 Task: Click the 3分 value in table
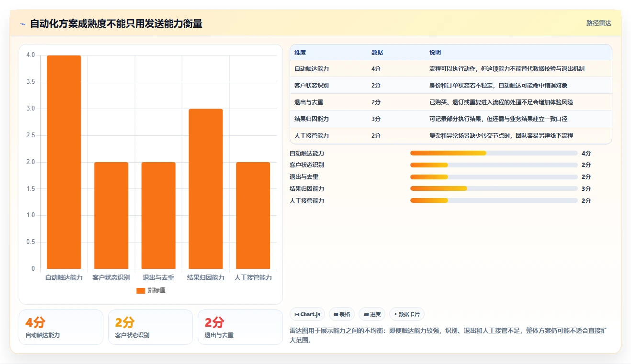tap(376, 119)
